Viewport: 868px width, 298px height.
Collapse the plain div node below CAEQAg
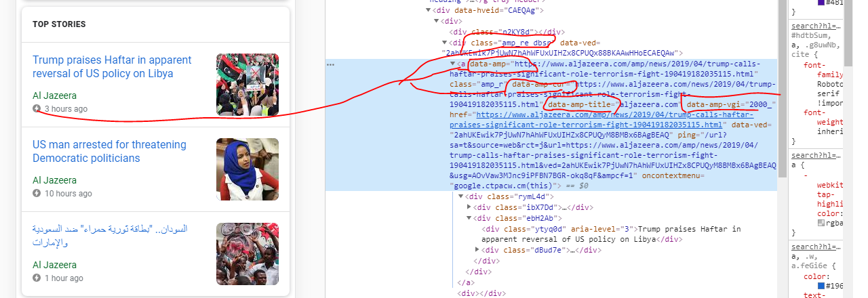pyautogui.click(x=436, y=22)
